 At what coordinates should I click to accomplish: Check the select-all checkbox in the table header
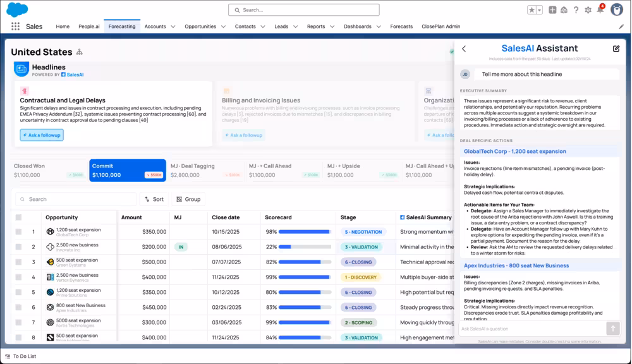(x=18, y=217)
